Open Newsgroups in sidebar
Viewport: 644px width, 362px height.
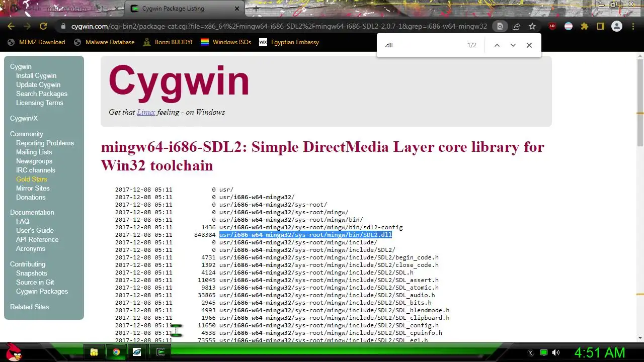point(34,161)
